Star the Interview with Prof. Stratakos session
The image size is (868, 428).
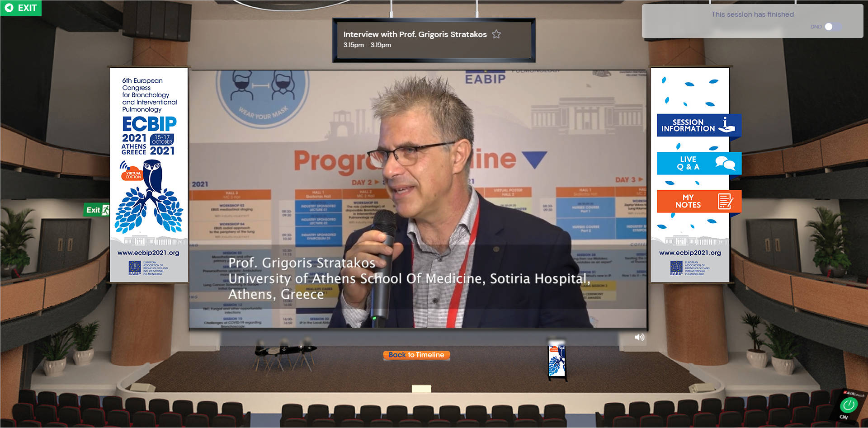click(x=496, y=34)
